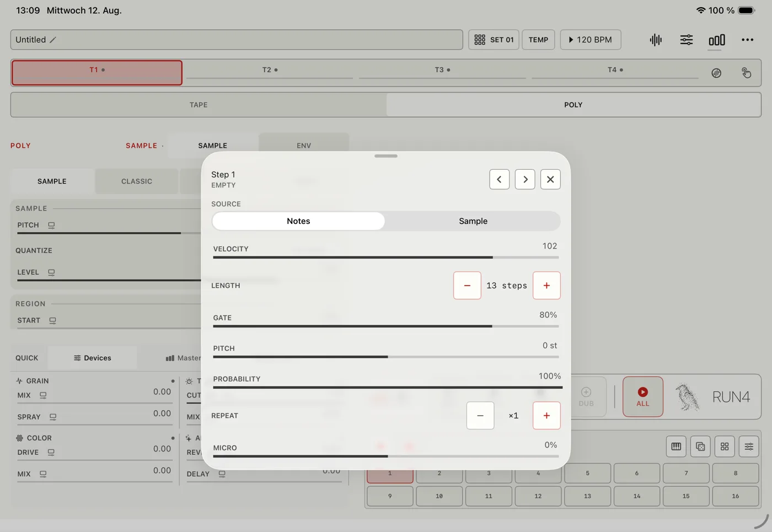Screen dimensions: 772x532
Task: Go to next step with right chevron
Action: [x=525, y=179]
